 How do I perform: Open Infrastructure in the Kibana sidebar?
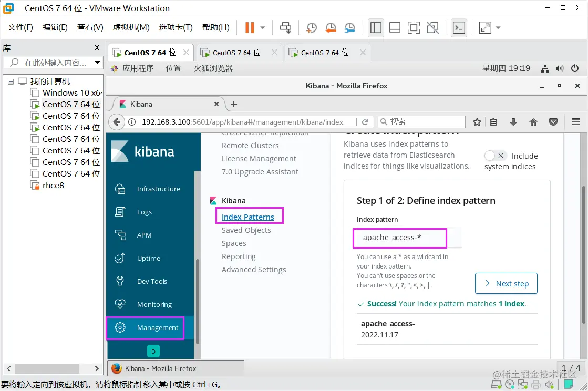150,189
